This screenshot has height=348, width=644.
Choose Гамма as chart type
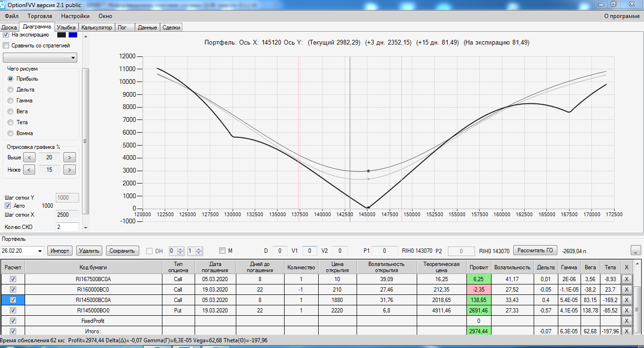tap(10, 101)
